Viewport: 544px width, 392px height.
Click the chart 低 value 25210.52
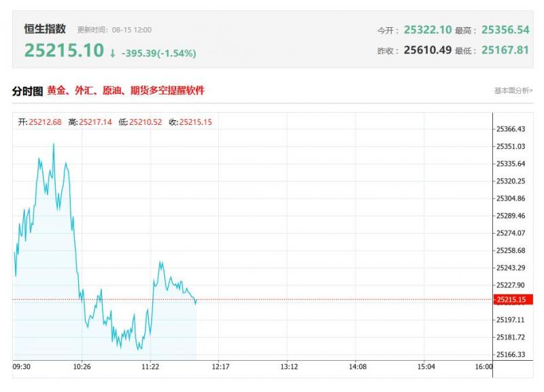coord(146,122)
